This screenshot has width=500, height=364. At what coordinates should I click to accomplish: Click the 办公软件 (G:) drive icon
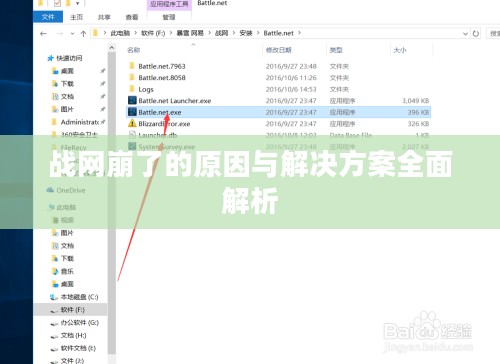click(54, 323)
